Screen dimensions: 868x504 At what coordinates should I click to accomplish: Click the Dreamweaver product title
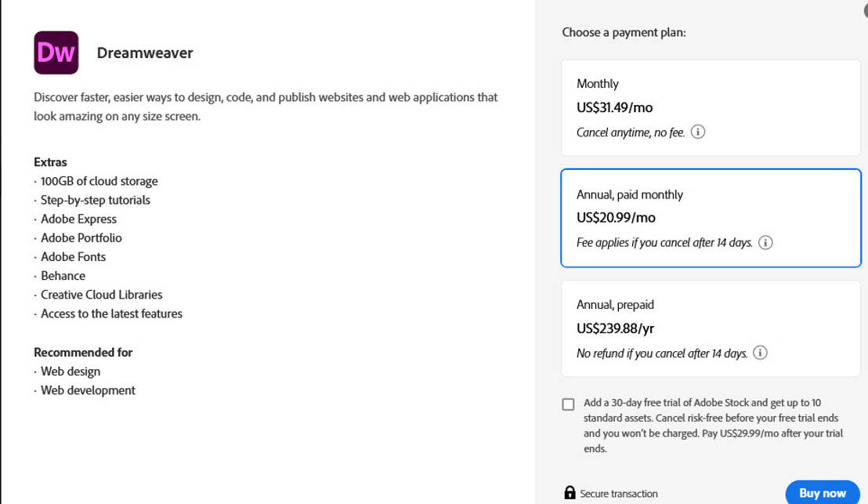pyautogui.click(x=145, y=53)
